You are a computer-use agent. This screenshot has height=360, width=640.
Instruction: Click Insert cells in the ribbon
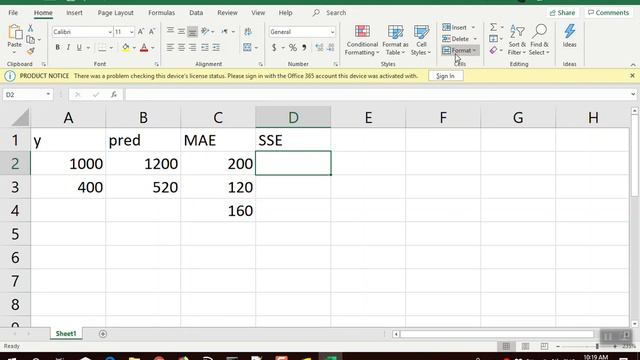click(x=455, y=27)
